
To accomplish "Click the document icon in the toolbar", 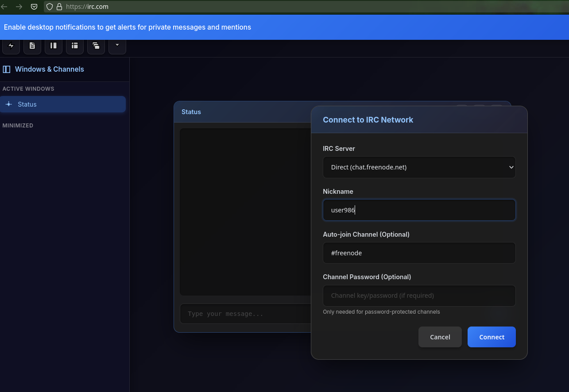I will pyautogui.click(x=32, y=46).
